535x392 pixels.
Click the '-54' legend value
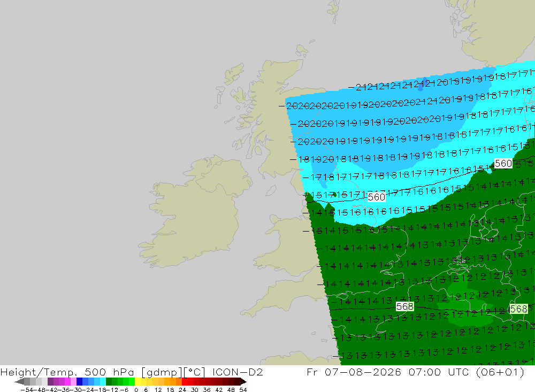click(27, 390)
